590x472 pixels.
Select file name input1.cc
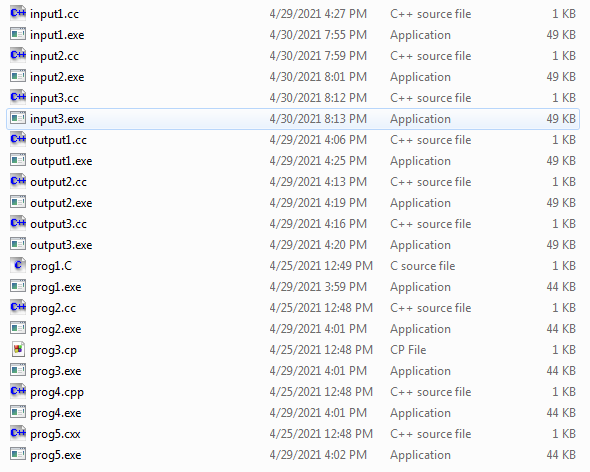55,14
